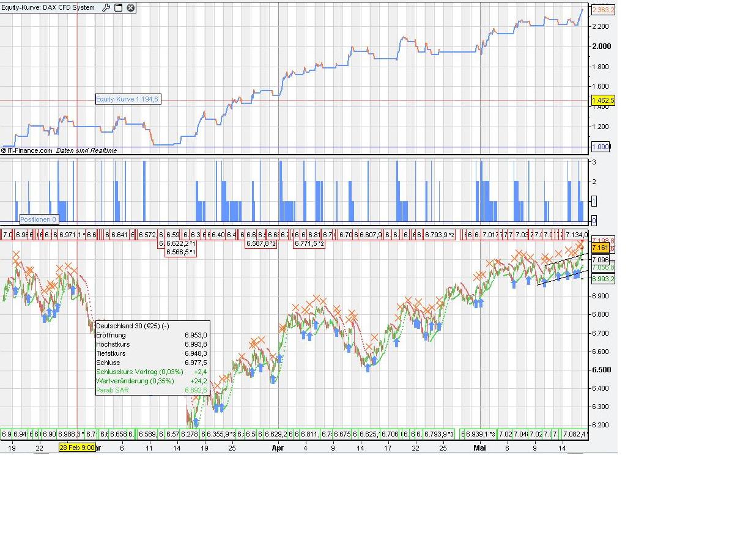Click the Mai month label on time axis
The width and height of the screenshot is (754, 560).
(x=480, y=448)
